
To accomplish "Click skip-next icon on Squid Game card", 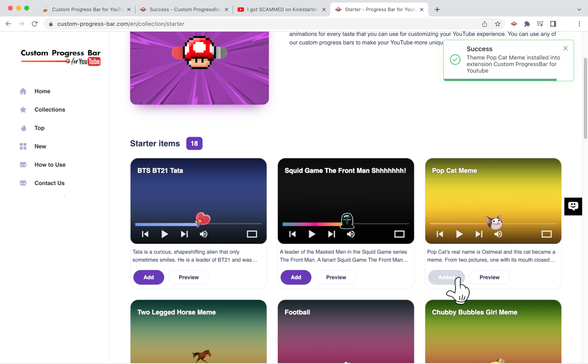I will point(331,234).
